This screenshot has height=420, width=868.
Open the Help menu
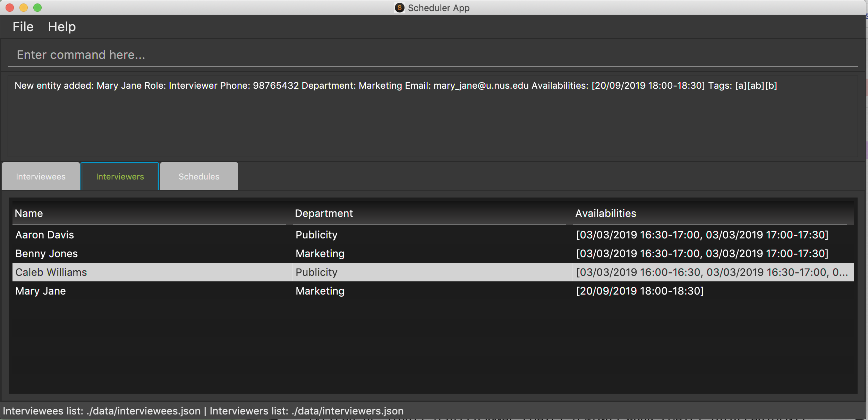(x=62, y=27)
